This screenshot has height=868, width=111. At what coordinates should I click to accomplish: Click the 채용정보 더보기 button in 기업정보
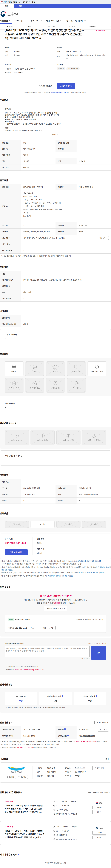[99, 768]
